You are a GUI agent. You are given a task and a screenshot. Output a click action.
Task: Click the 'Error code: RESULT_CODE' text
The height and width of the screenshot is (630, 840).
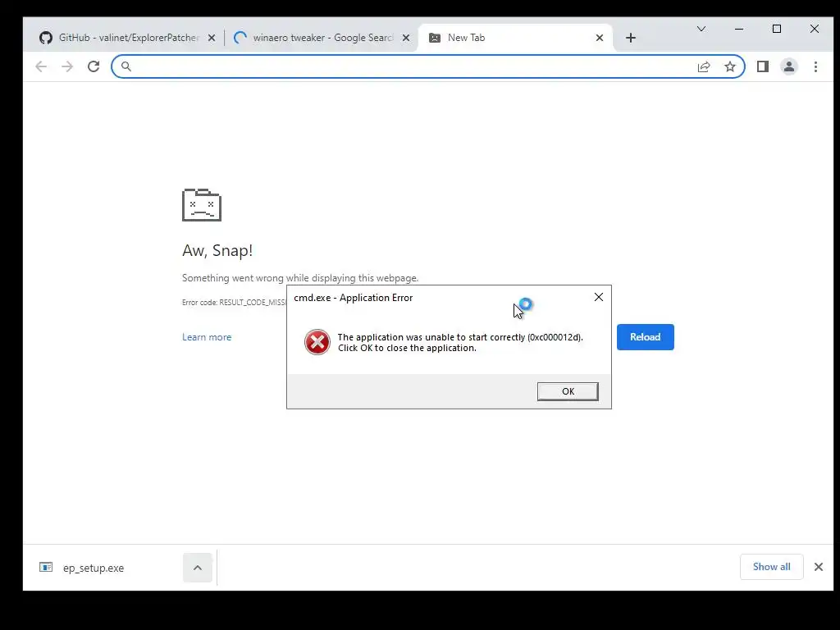click(x=234, y=303)
